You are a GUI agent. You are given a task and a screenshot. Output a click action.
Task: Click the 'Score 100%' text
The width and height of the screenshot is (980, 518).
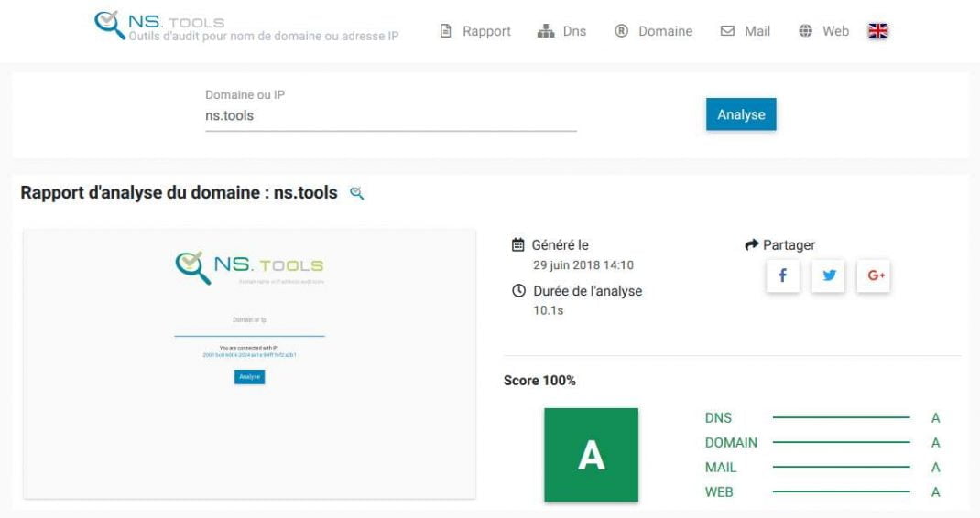point(540,381)
